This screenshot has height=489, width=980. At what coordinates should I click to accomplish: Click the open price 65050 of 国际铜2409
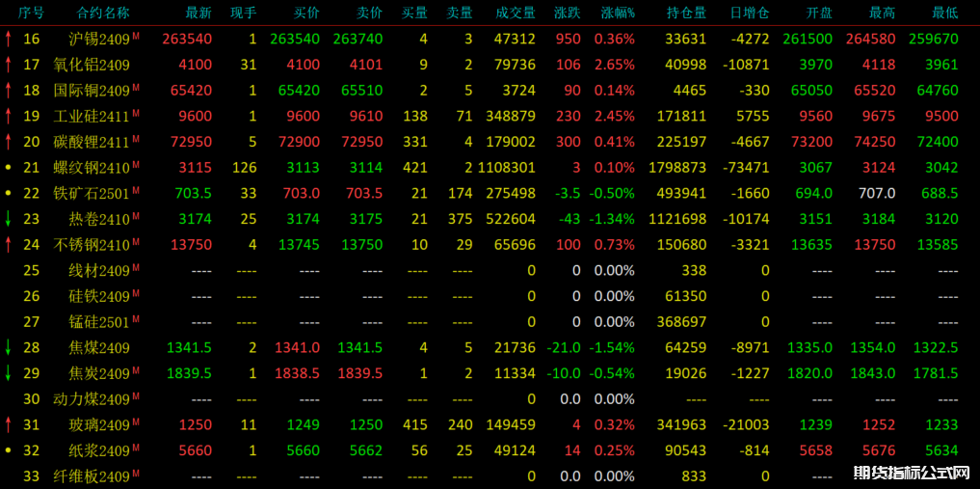(812, 90)
